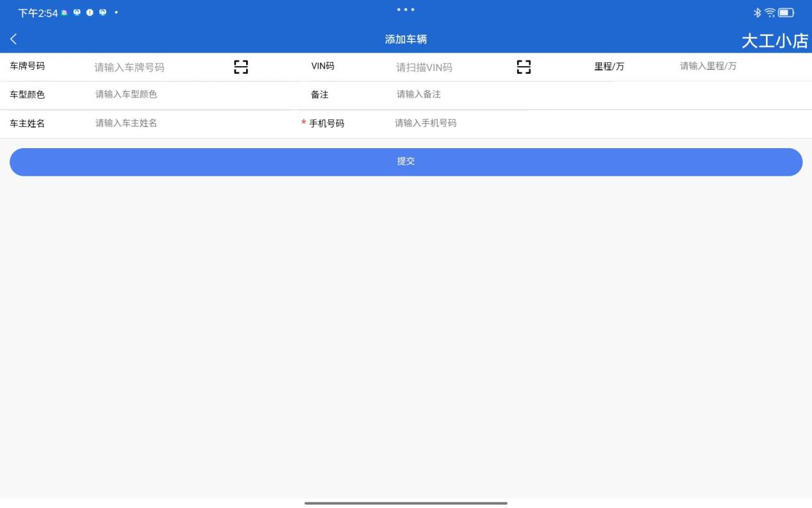
Task: Tap the 手机号码 required label
Action: coord(323,123)
